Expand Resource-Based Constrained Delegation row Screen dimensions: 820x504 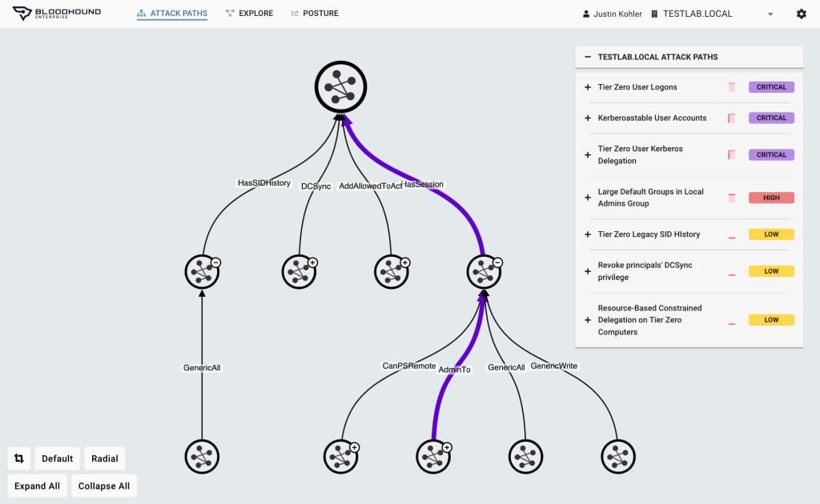pyautogui.click(x=588, y=320)
